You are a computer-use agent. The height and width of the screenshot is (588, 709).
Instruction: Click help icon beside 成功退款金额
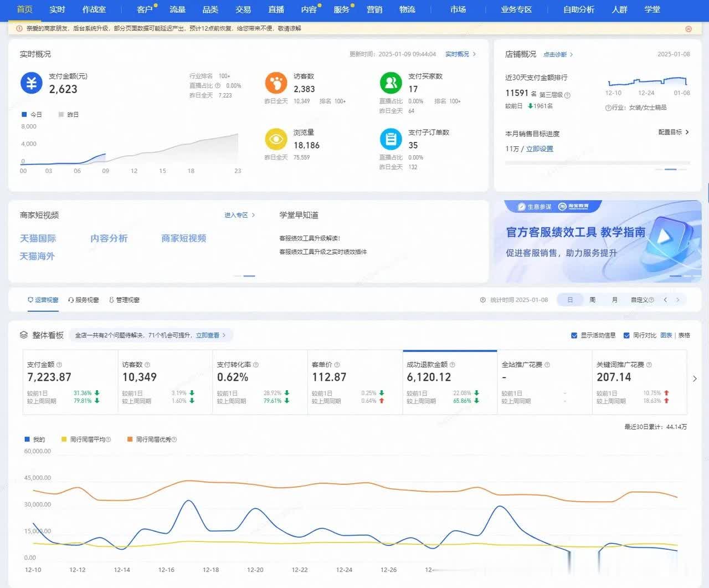coord(453,365)
